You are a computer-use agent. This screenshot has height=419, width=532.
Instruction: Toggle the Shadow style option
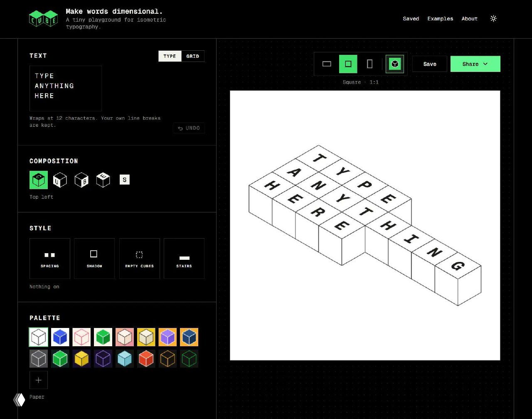click(x=94, y=259)
